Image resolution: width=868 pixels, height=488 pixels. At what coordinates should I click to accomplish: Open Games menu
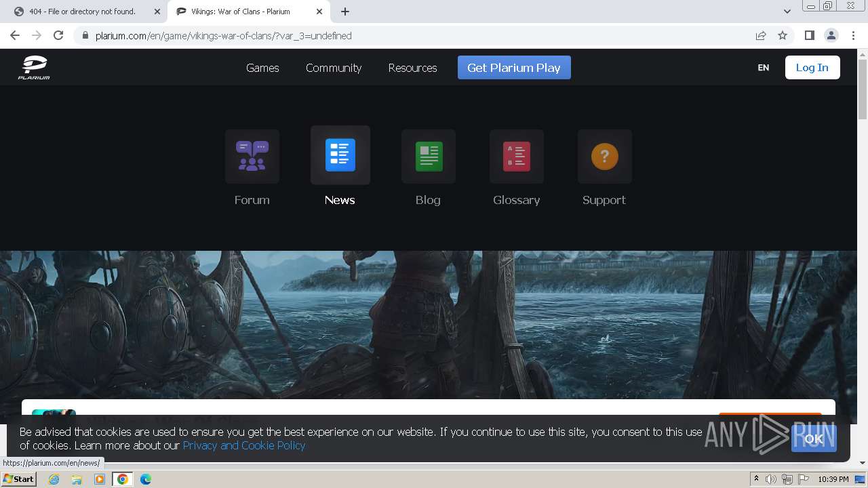262,68
